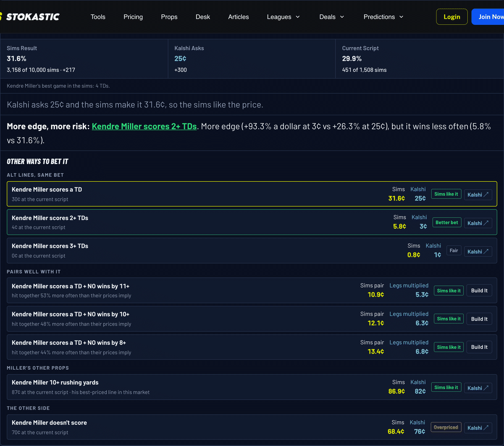Open Kalshi for Kendre Miller scores 2+ TDs

tap(478, 223)
